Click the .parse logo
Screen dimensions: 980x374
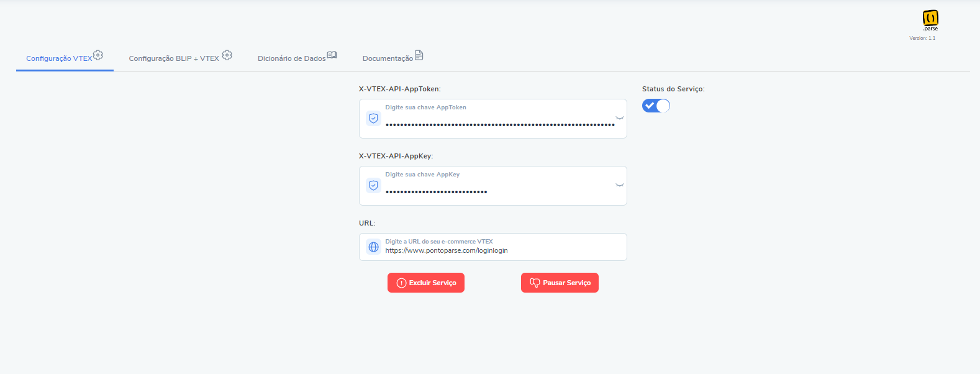(x=930, y=20)
